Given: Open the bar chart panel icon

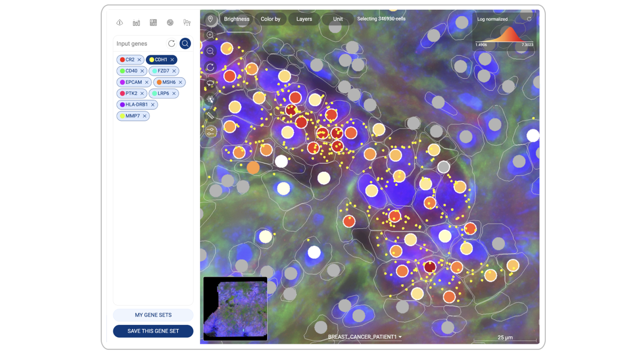Looking at the screenshot, I should (x=136, y=23).
